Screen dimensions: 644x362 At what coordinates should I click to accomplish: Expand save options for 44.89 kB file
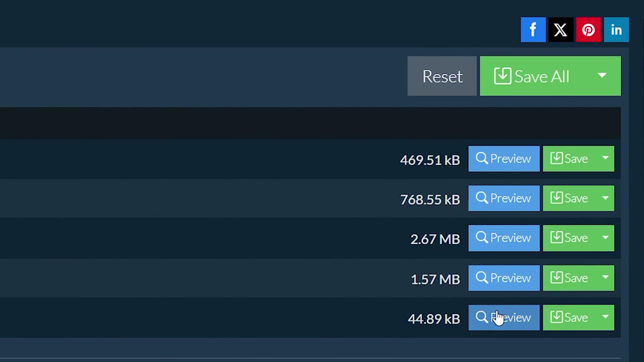605,317
